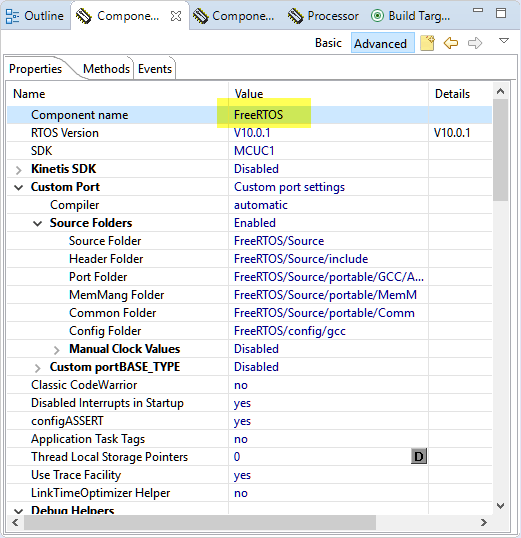The image size is (521, 538).
Task: Toggle Classic CodeWarrior value no
Action: point(241,385)
